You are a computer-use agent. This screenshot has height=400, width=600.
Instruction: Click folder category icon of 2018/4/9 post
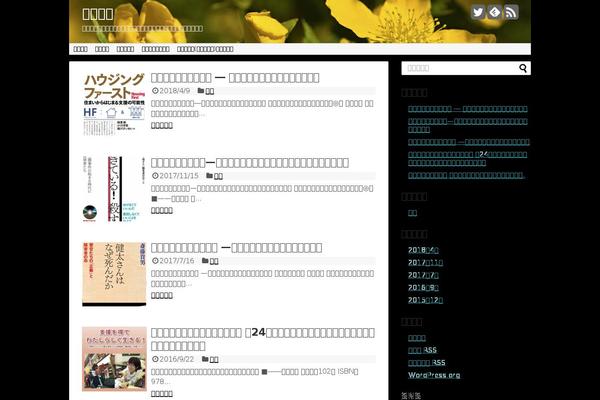pyautogui.click(x=201, y=91)
